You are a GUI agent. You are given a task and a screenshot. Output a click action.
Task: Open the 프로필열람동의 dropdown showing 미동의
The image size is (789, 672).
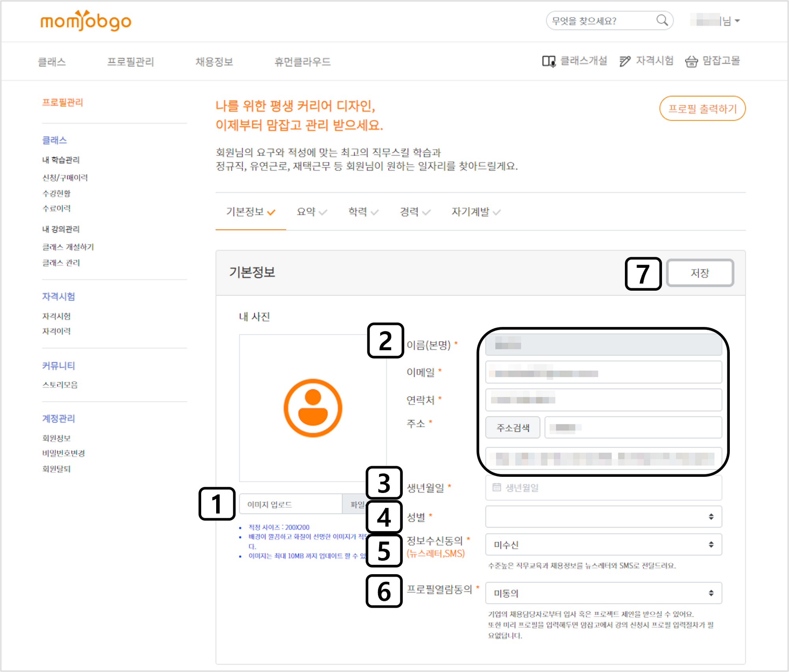(x=603, y=593)
